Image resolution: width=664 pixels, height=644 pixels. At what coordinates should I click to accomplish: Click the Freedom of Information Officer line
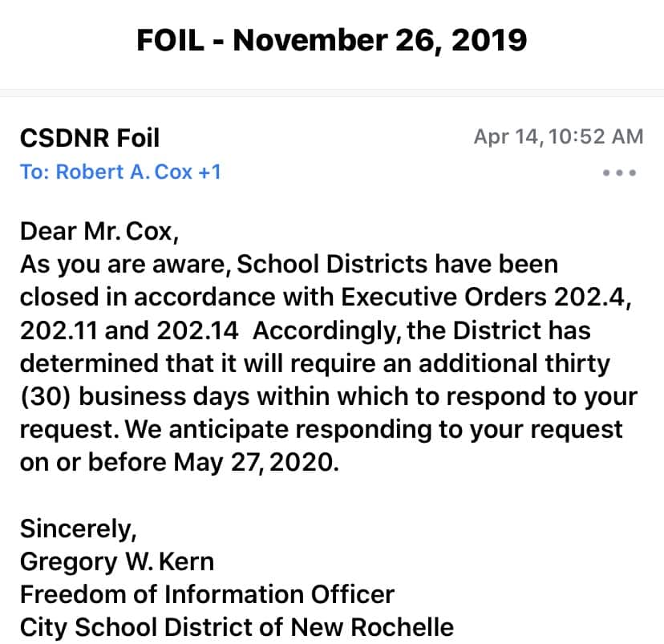(207, 594)
